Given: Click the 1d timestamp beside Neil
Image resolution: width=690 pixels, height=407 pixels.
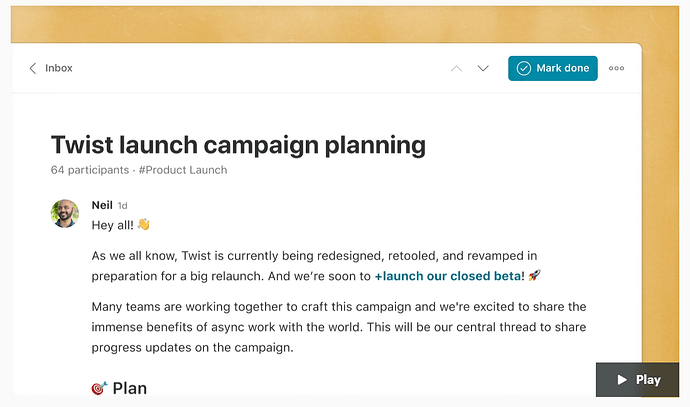Looking at the screenshot, I should pos(123,205).
